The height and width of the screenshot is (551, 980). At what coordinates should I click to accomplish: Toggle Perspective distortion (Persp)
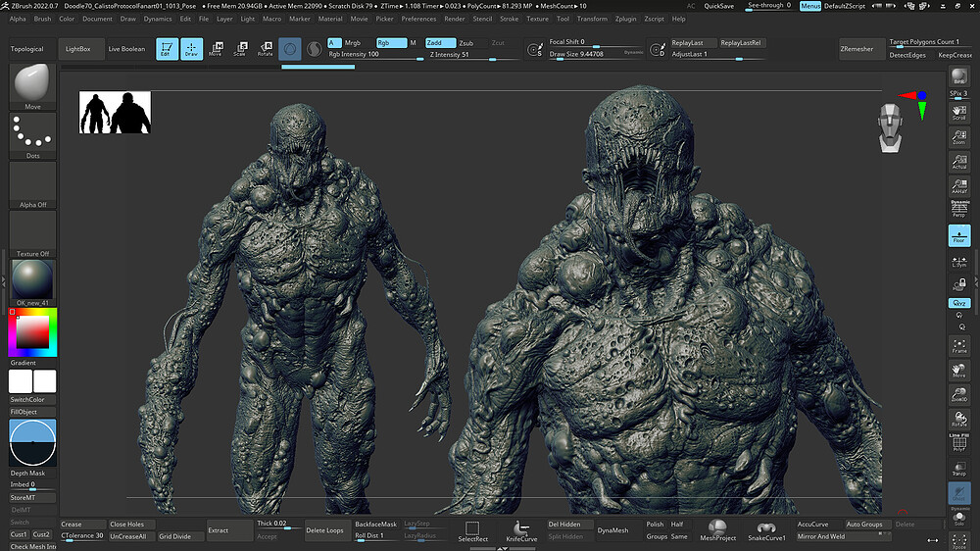(x=958, y=210)
